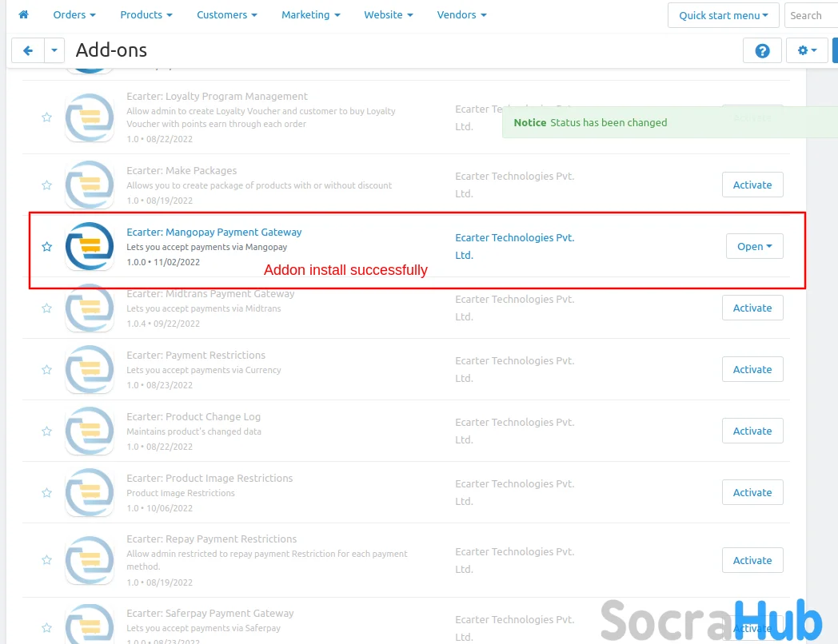Open Ecarter: Product Change Log title
The height and width of the screenshot is (644, 838).
pos(194,416)
